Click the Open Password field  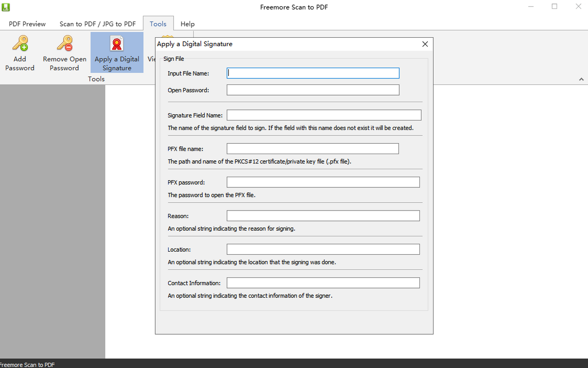click(313, 90)
